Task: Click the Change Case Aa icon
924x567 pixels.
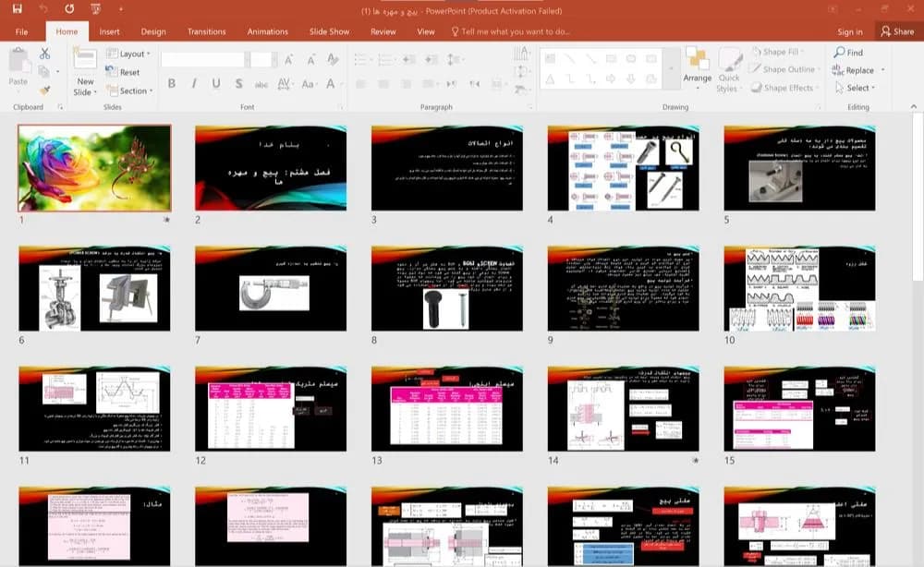Action: pos(308,84)
